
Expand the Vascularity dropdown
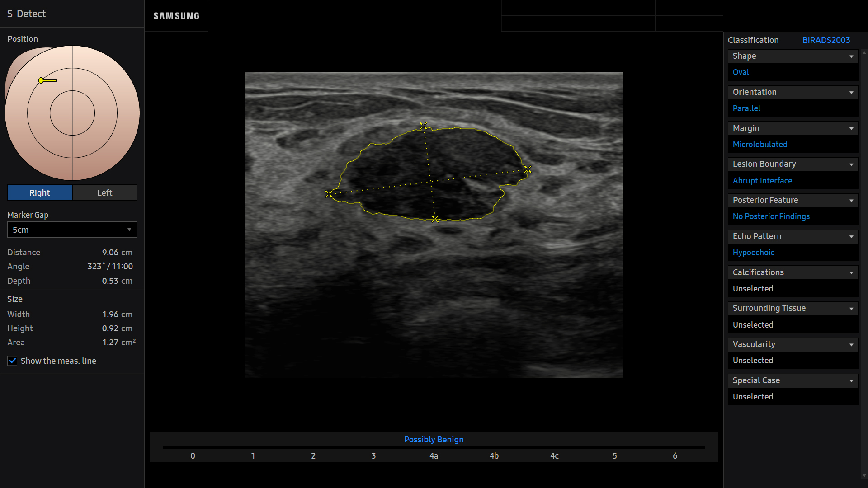point(793,344)
